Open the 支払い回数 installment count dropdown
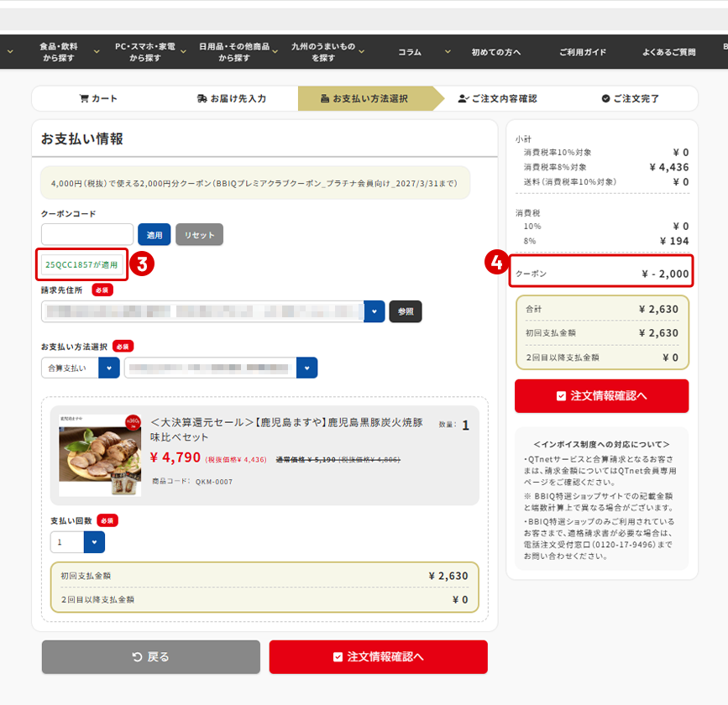The width and height of the screenshot is (728, 705). [x=94, y=542]
